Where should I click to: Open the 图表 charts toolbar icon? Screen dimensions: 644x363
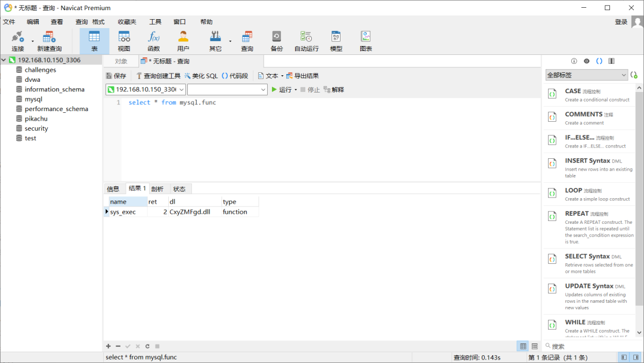366,41
